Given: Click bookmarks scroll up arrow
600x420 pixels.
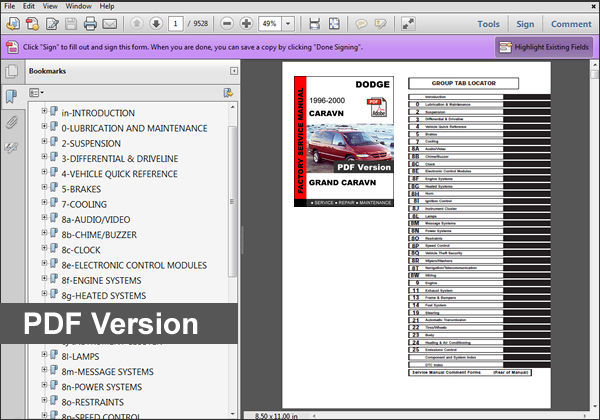Looking at the screenshot, I should pyautogui.click(x=232, y=107).
